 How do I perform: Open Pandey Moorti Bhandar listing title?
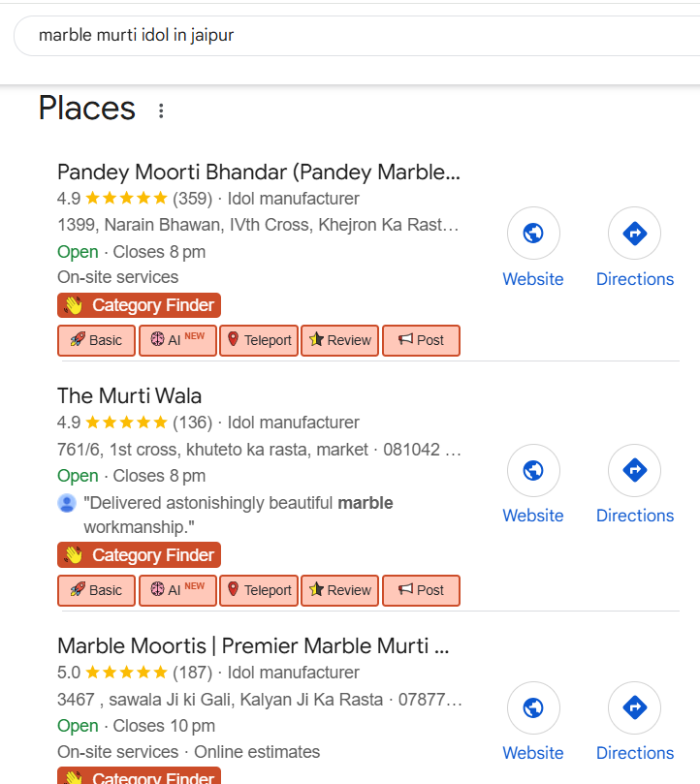point(258,172)
